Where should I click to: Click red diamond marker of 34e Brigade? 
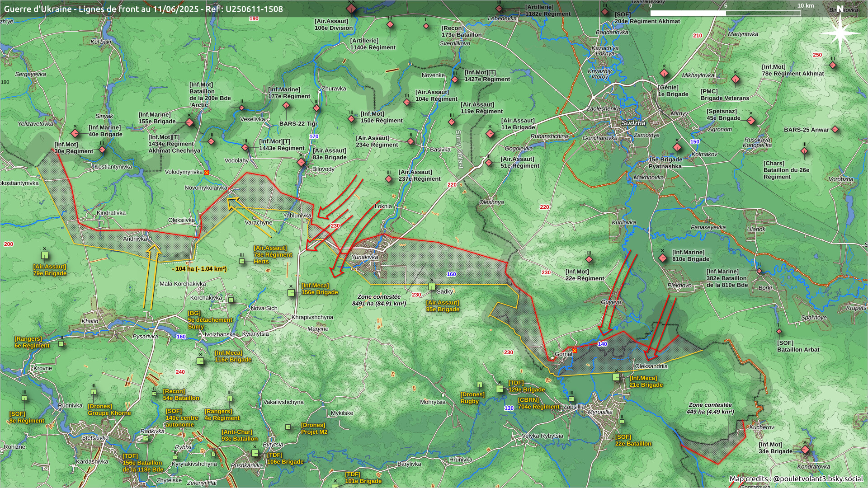pyautogui.click(x=805, y=450)
